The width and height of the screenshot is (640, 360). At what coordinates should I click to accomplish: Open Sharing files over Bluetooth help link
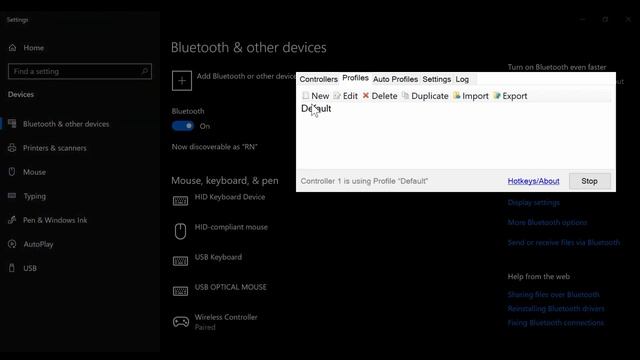[553, 294]
